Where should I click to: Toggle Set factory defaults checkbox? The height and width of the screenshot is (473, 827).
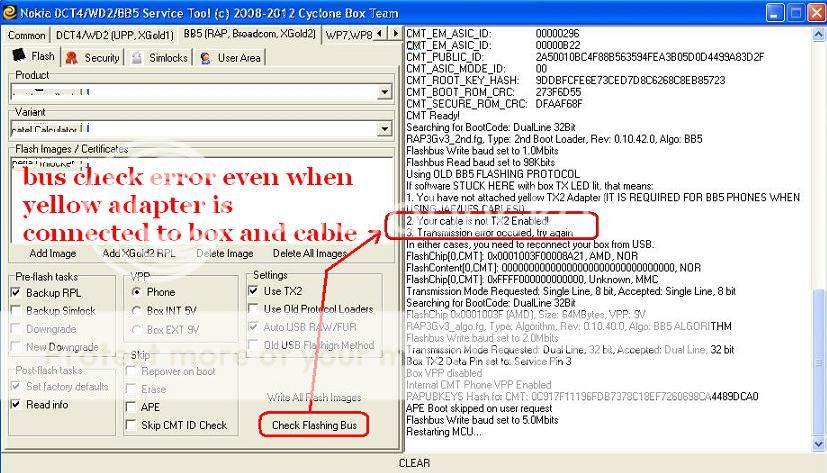click(16, 386)
